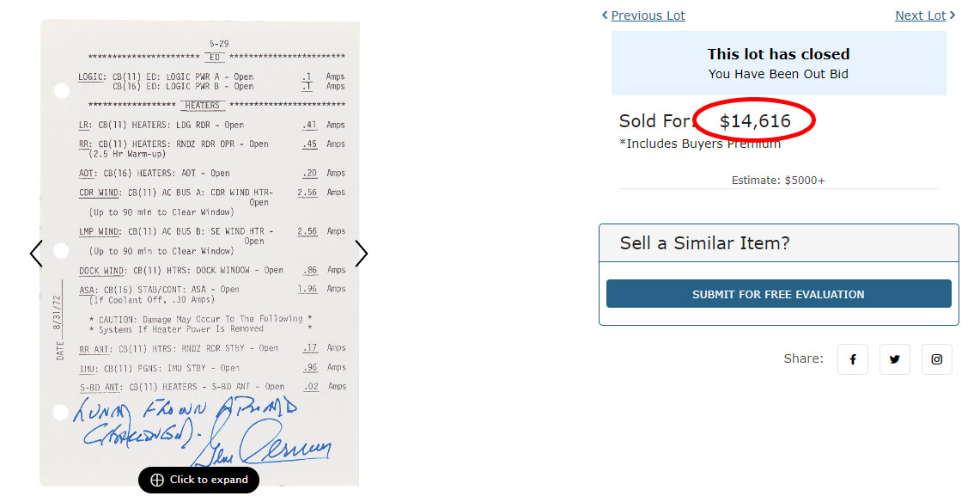
Task: Click the 'Sell a Similar Item?' heading
Action: 704,243
